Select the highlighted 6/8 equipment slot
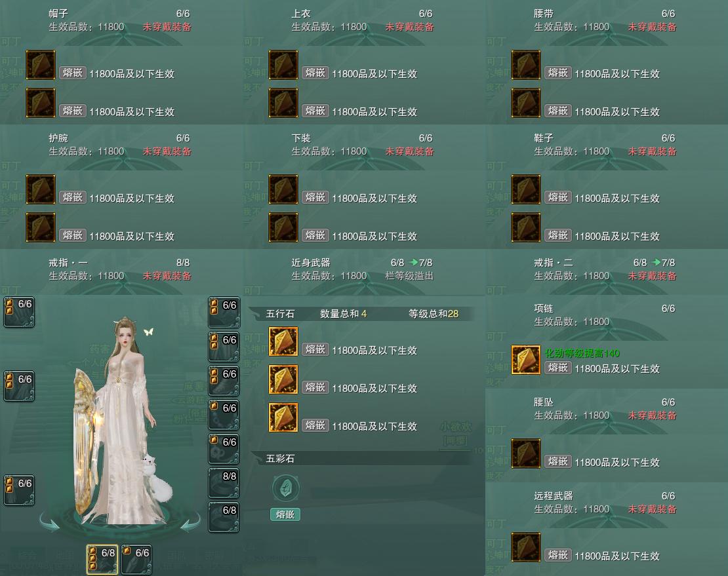 click(x=102, y=560)
